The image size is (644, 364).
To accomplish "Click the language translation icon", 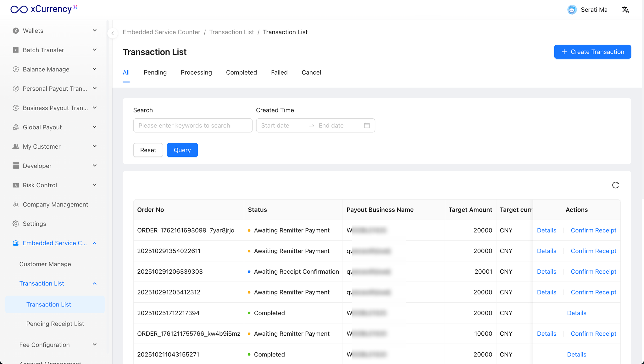I will point(625,10).
